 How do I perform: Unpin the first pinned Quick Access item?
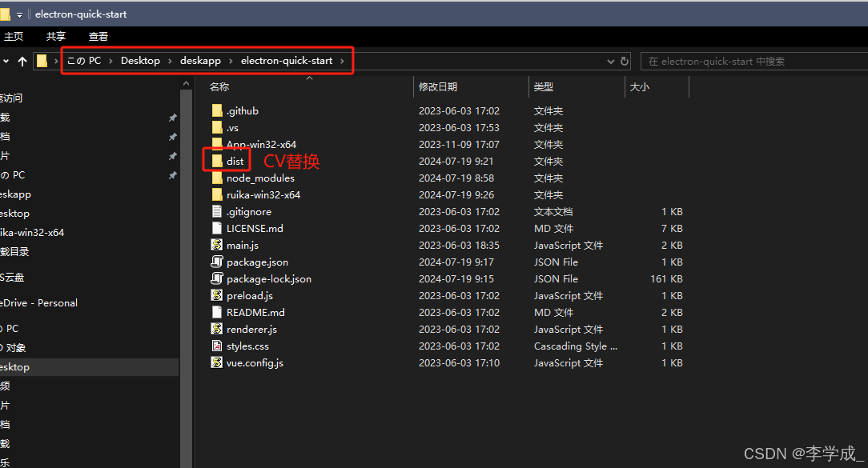click(x=172, y=118)
